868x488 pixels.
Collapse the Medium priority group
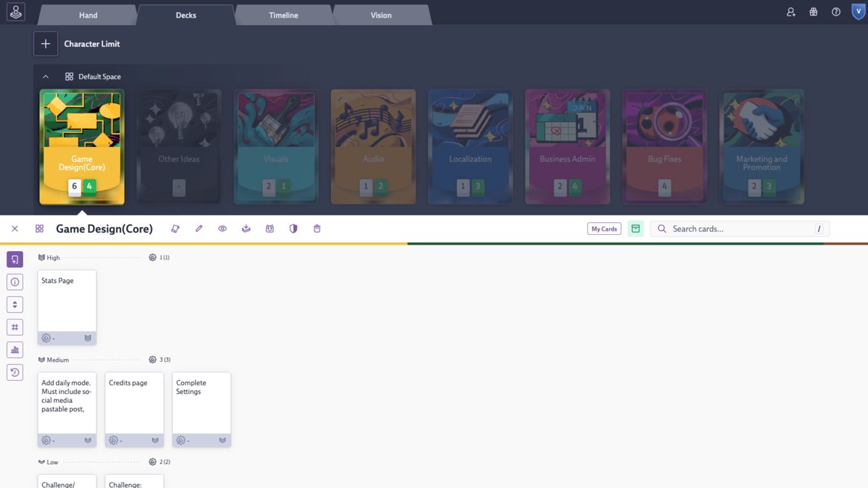pos(41,359)
